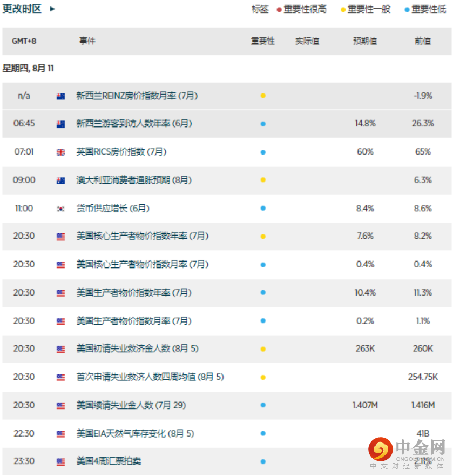Select event 美国4周汇票拍卖
The image size is (453, 476).
point(109,461)
